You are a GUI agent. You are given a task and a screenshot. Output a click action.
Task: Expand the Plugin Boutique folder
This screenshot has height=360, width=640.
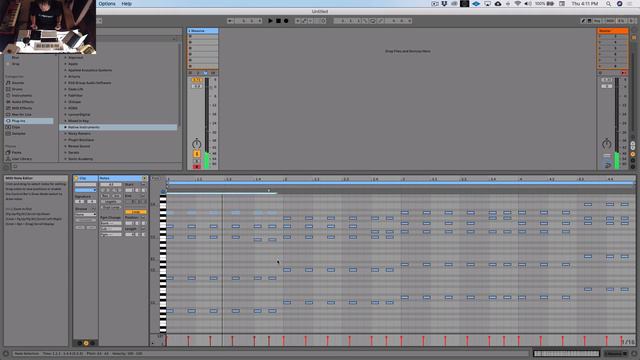click(x=65, y=140)
